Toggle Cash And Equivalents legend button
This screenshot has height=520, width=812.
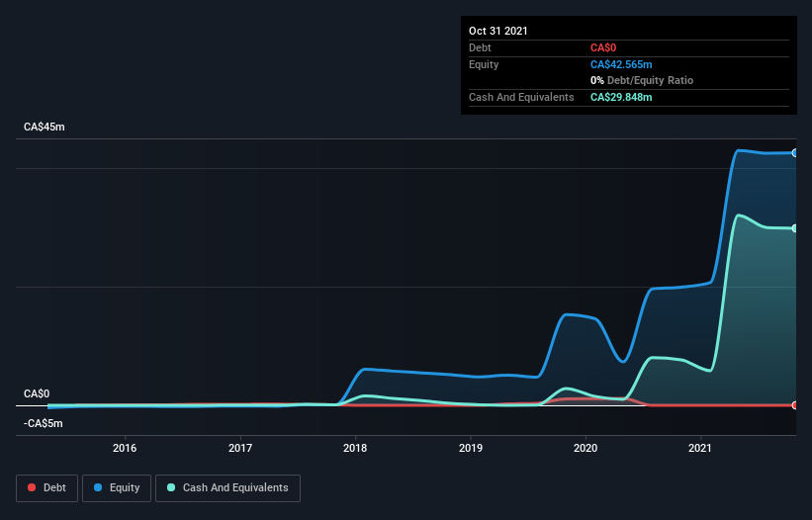pos(227,488)
